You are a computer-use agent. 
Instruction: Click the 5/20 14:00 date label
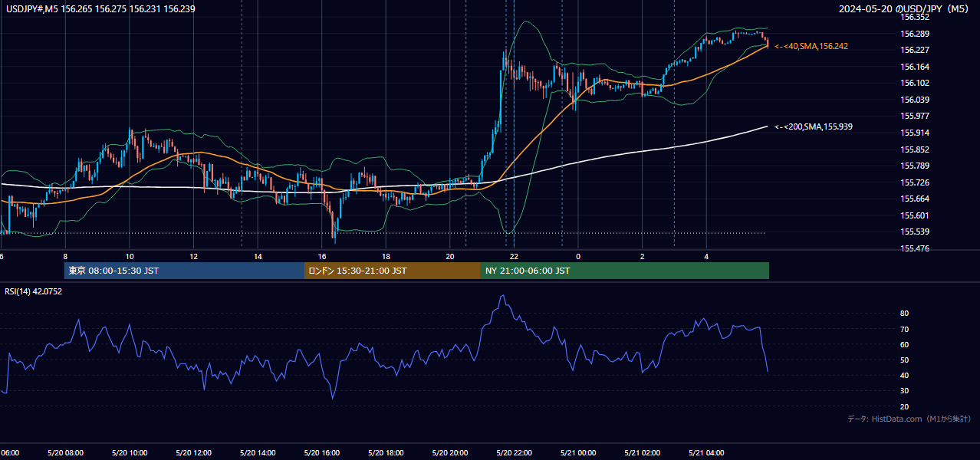[258, 453]
